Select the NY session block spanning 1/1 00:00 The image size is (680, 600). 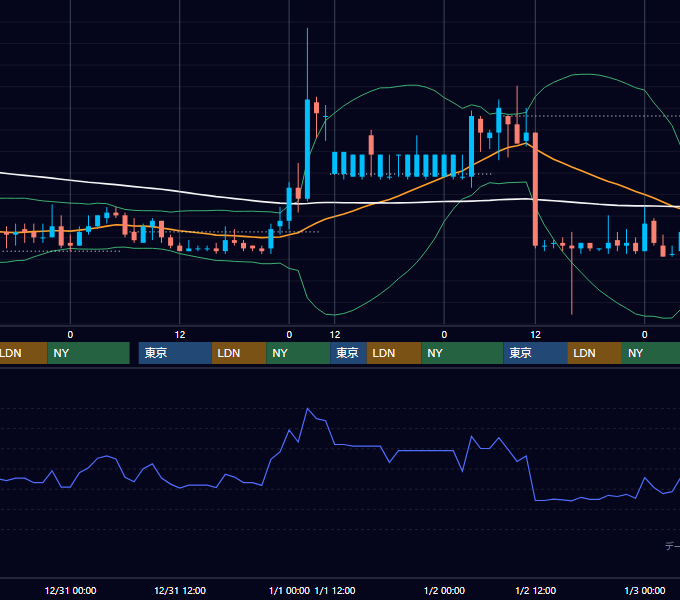pos(298,353)
